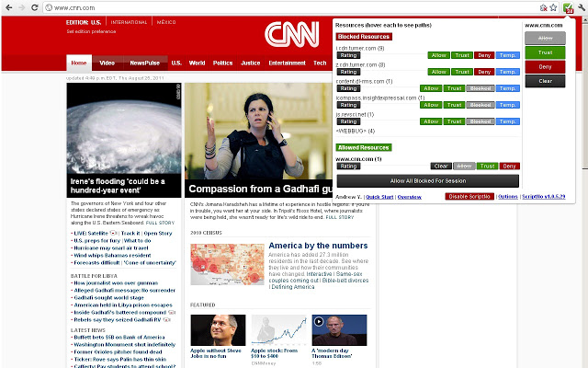Go to the World section
Viewport: 588px width, 368px height.
pos(197,63)
